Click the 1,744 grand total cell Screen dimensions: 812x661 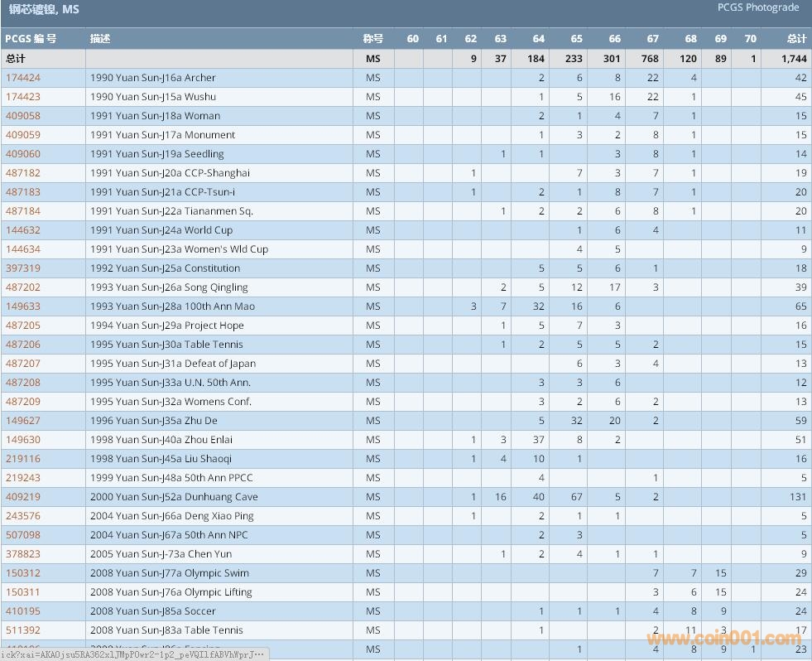pyautogui.click(x=794, y=59)
